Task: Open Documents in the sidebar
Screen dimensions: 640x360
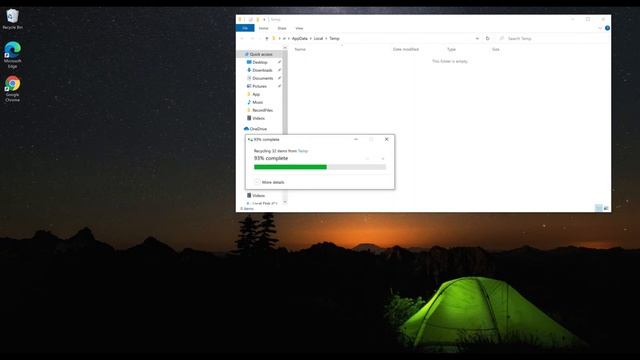Action: pos(263,78)
